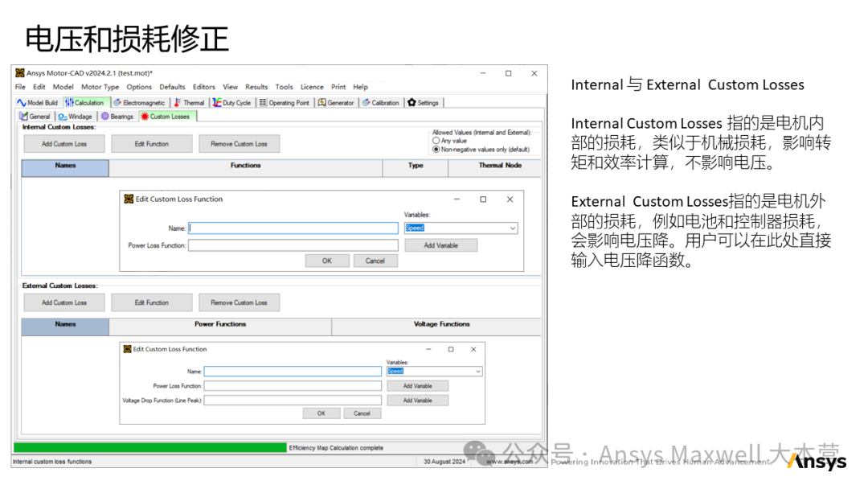Click Add Variable beside Voltage Drop Function
Image resolution: width=868 pixels, height=489 pixels.
418,401
